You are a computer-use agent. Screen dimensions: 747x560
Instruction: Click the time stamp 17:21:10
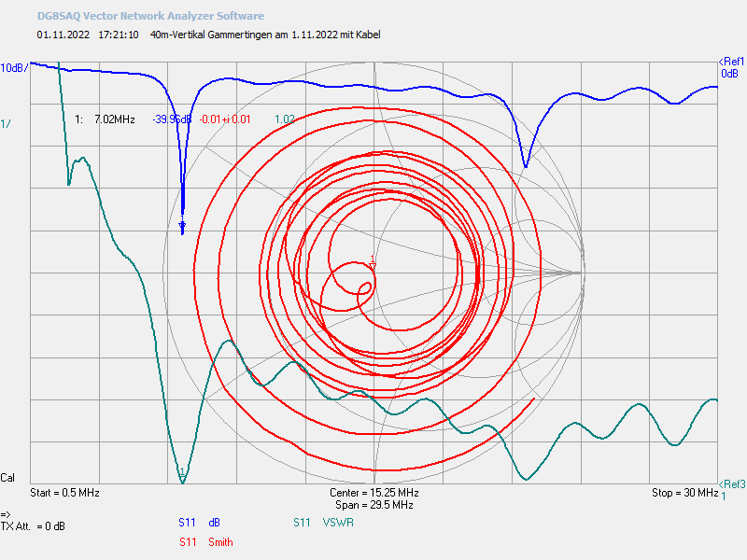pyautogui.click(x=119, y=35)
